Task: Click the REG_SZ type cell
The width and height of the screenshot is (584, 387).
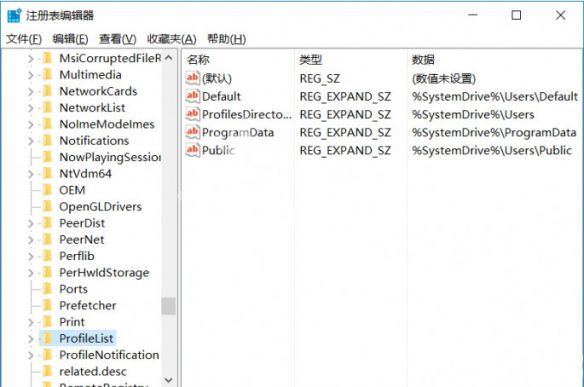Action: [320, 79]
